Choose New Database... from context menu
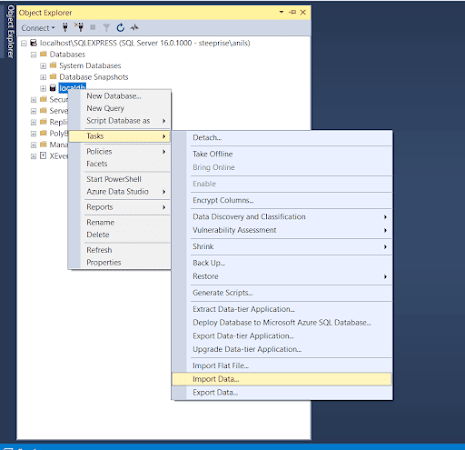Viewport: 465px width, 450px height. point(120,96)
